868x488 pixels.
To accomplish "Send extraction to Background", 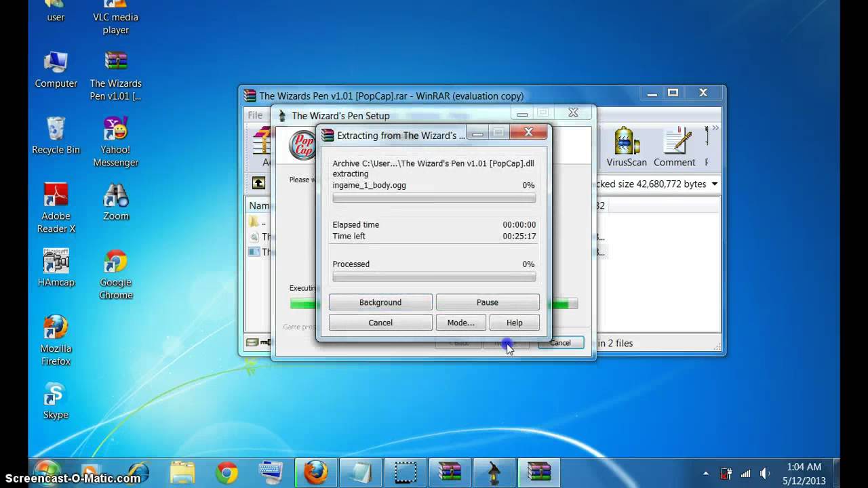I will (x=380, y=302).
